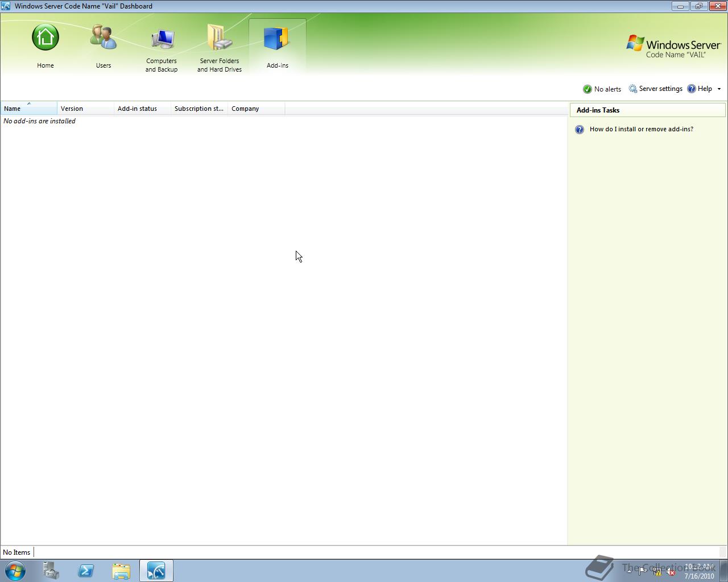Expand the Help dropdown arrow

(719, 89)
